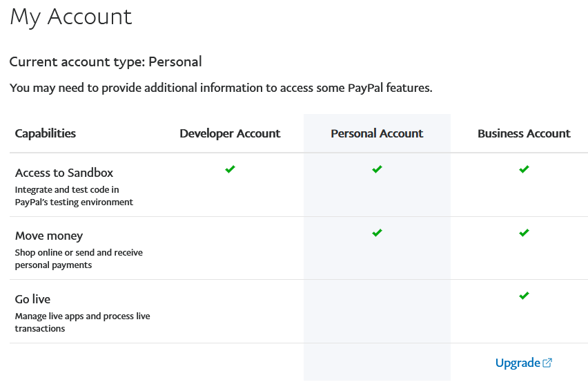Viewport: 588px width, 389px height.
Task: Click Business Account checkmark for Go live
Action: pos(524,296)
